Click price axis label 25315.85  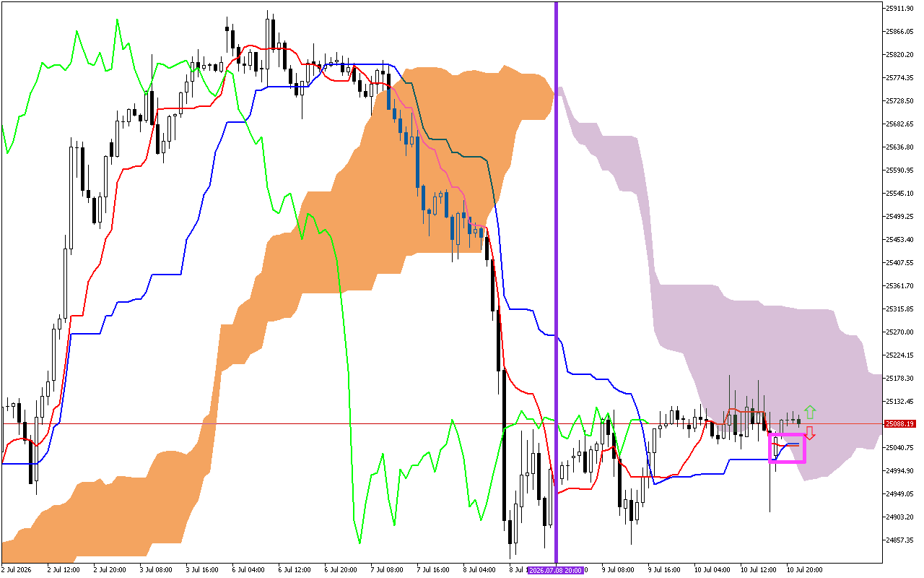tap(901, 309)
